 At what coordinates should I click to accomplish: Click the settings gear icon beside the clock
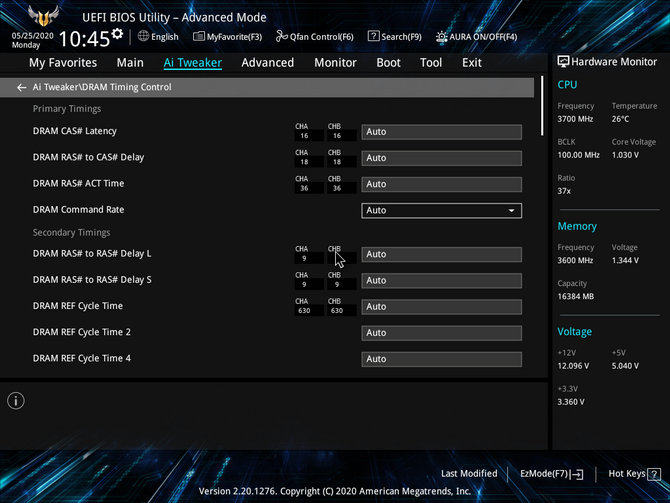tap(118, 35)
